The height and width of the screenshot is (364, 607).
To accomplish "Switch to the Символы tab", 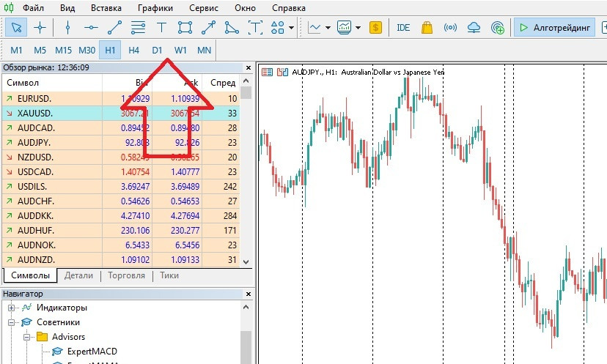I will point(30,275).
